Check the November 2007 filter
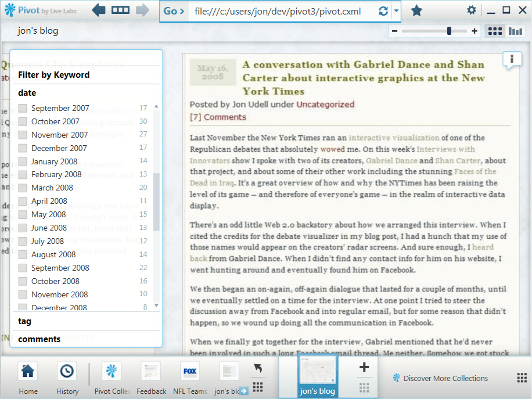 23,135
